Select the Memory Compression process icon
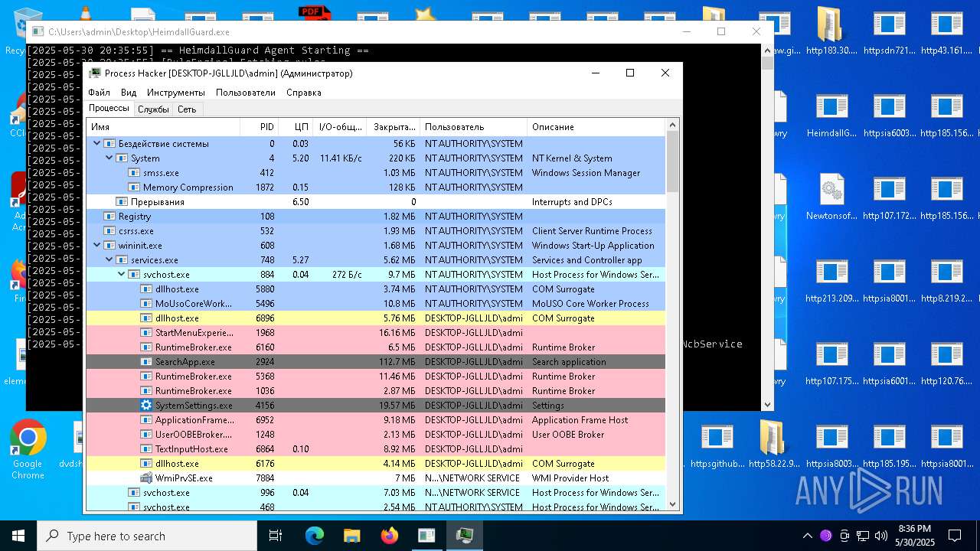 (x=134, y=187)
